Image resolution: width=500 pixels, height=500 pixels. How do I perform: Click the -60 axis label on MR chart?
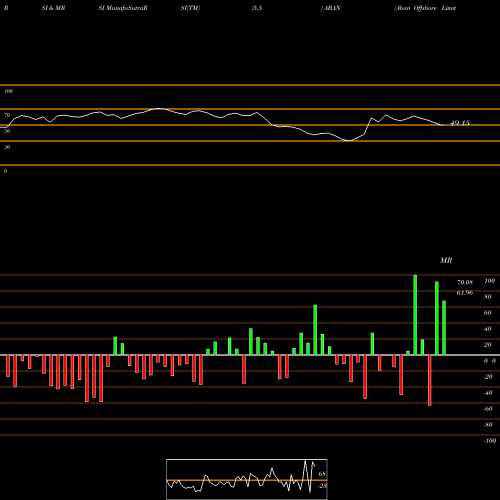pyautogui.click(x=488, y=409)
